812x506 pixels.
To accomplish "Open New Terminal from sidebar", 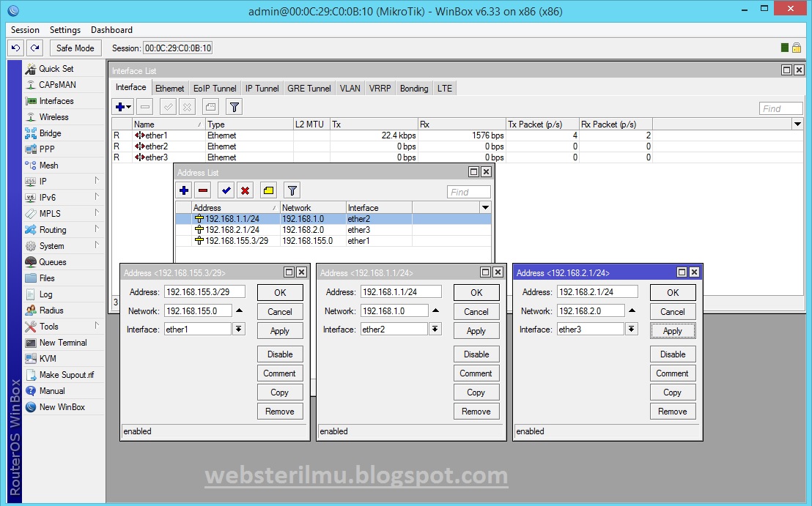I will click(64, 343).
